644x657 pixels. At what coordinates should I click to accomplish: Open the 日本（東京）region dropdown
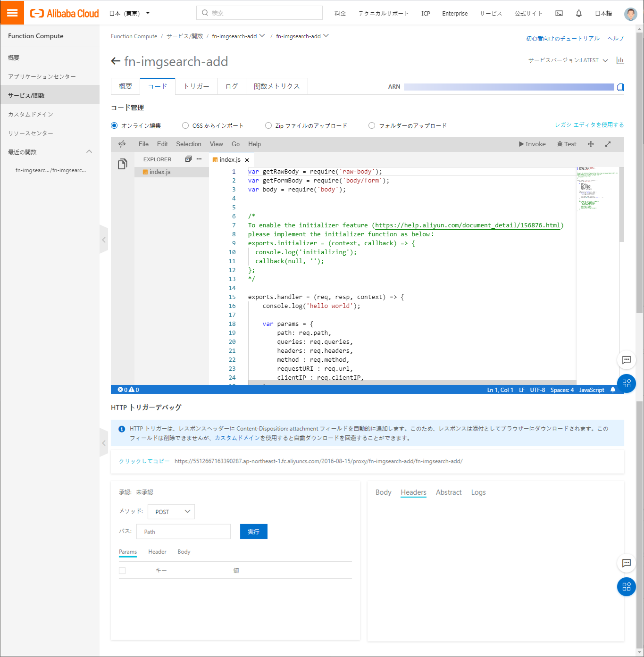click(x=129, y=13)
